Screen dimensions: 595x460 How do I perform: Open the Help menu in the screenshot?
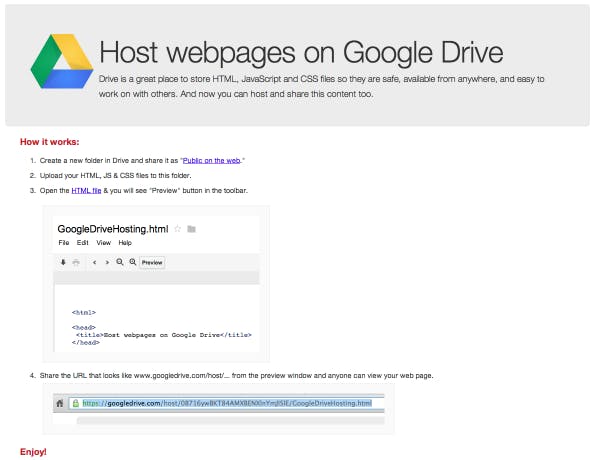(125, 243)
